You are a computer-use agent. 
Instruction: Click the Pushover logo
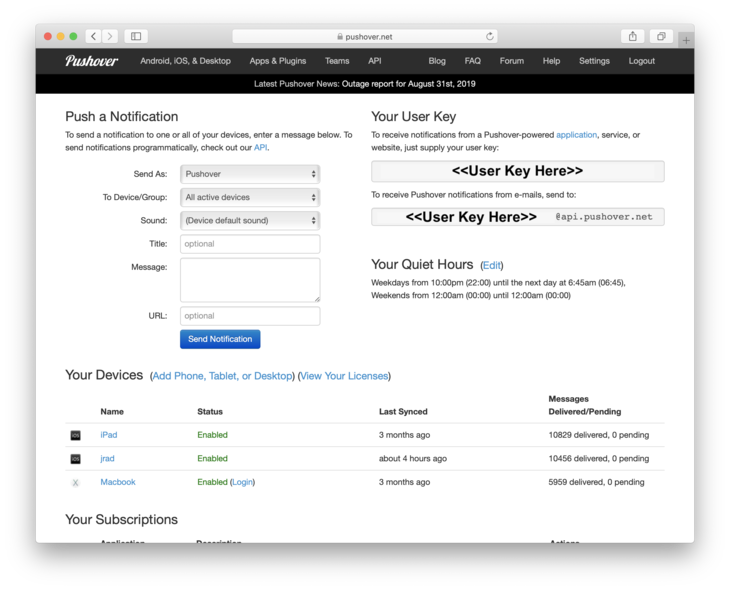[x=92, y=61]
